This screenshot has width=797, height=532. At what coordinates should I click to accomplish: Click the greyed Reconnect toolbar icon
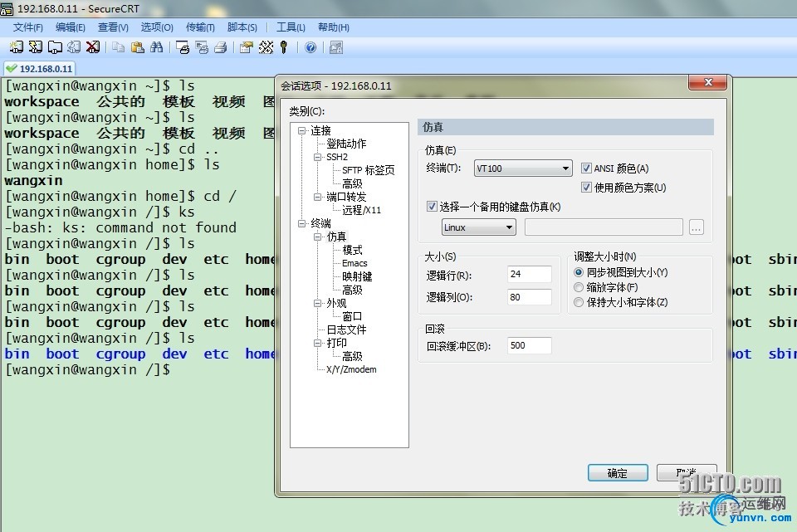pyautogui.click(x=74, y=47)
